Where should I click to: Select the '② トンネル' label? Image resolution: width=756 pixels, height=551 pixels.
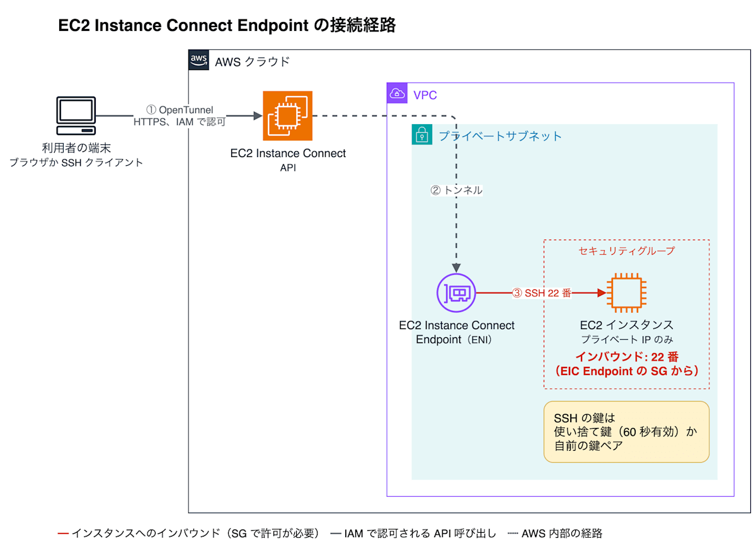pos(456,190)
